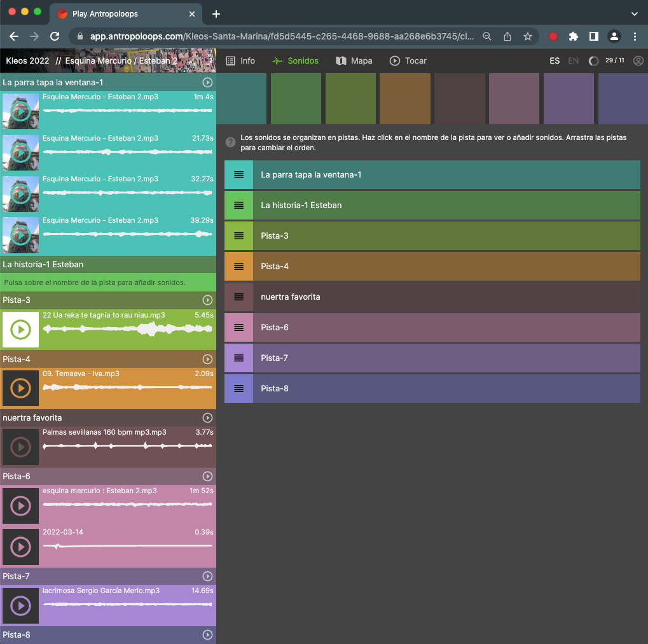The image size is (648, 644).
Task: Bookmark this page with the star icon
Action: (x=527, y=36)
